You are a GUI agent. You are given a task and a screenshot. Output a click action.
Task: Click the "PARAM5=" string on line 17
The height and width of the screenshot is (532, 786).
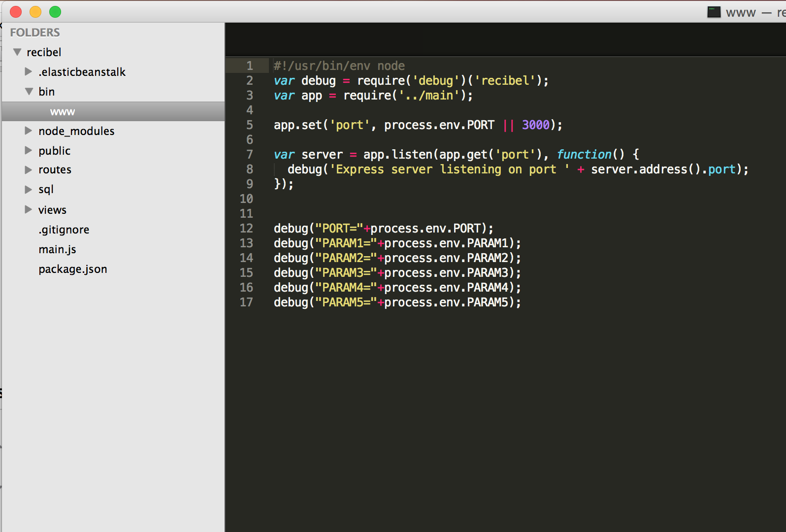(346, 302)
